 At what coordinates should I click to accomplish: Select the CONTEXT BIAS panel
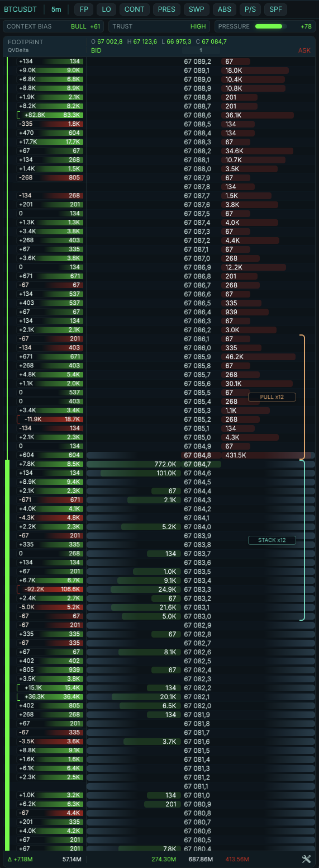[53, 26]
